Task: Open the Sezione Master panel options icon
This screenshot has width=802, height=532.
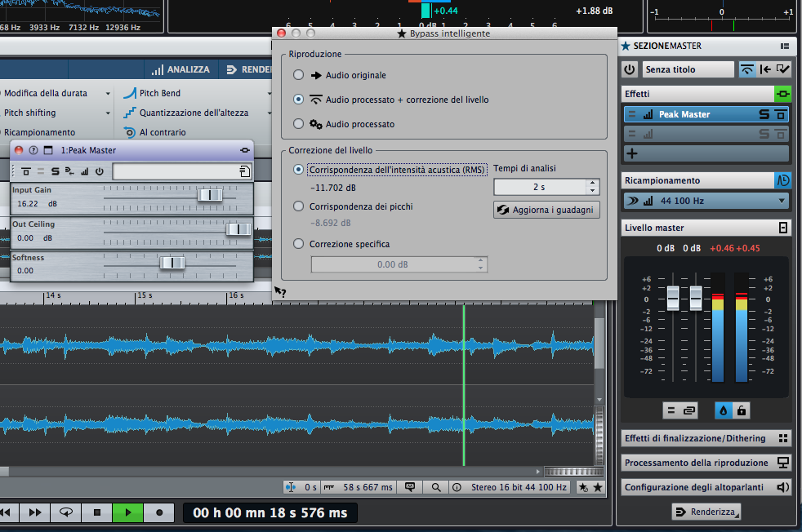Action: pyautogui.click(x=785, y=46)
